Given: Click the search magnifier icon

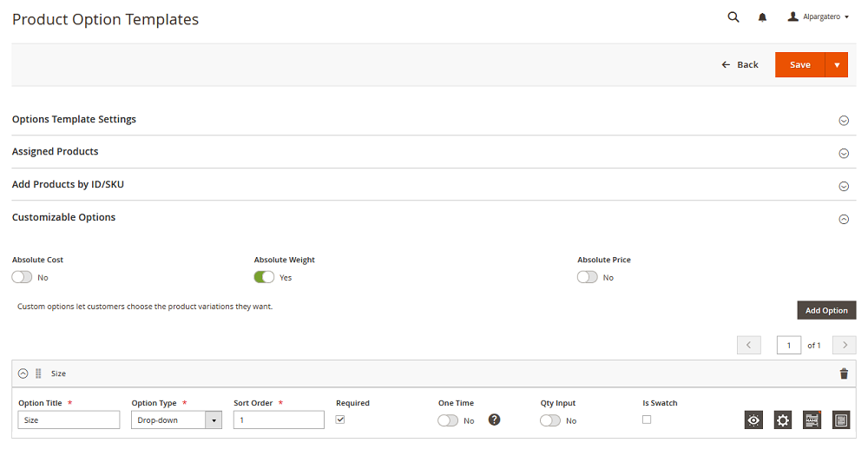Looking at the screenshot, I should 733,17.
